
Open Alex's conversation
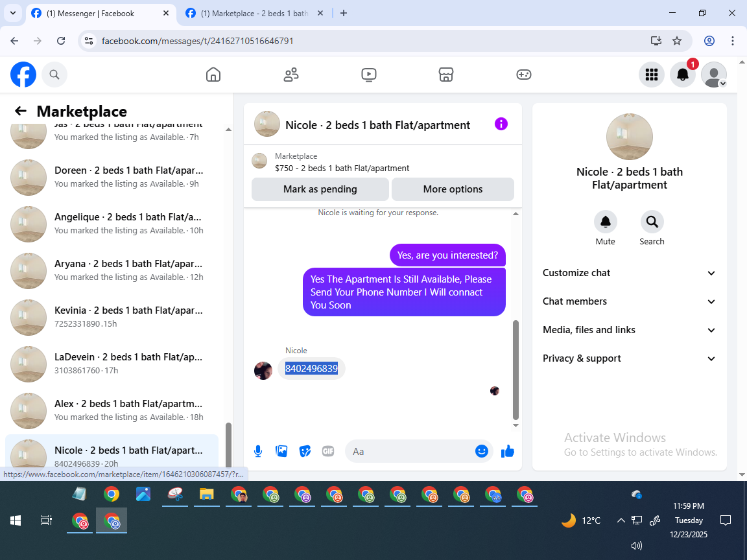(112, 410)
